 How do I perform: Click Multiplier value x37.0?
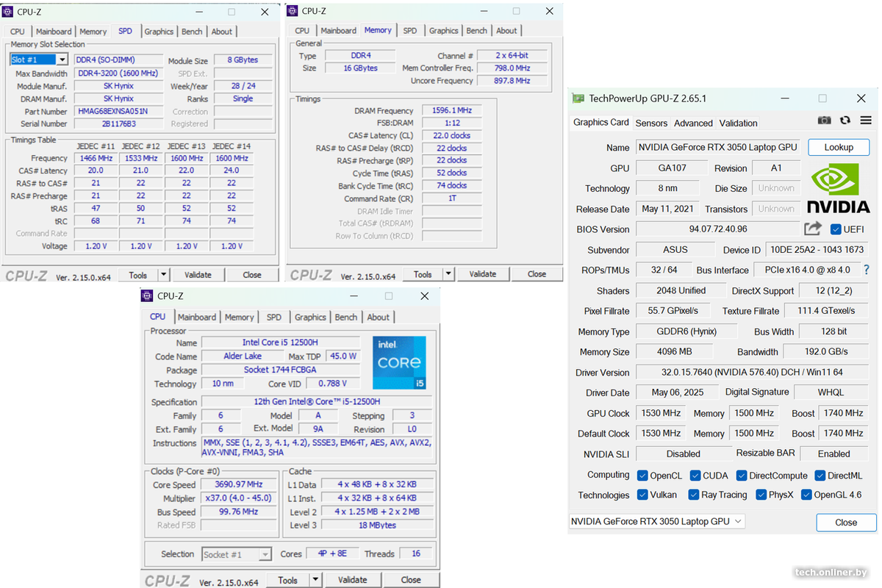[239, 498]
